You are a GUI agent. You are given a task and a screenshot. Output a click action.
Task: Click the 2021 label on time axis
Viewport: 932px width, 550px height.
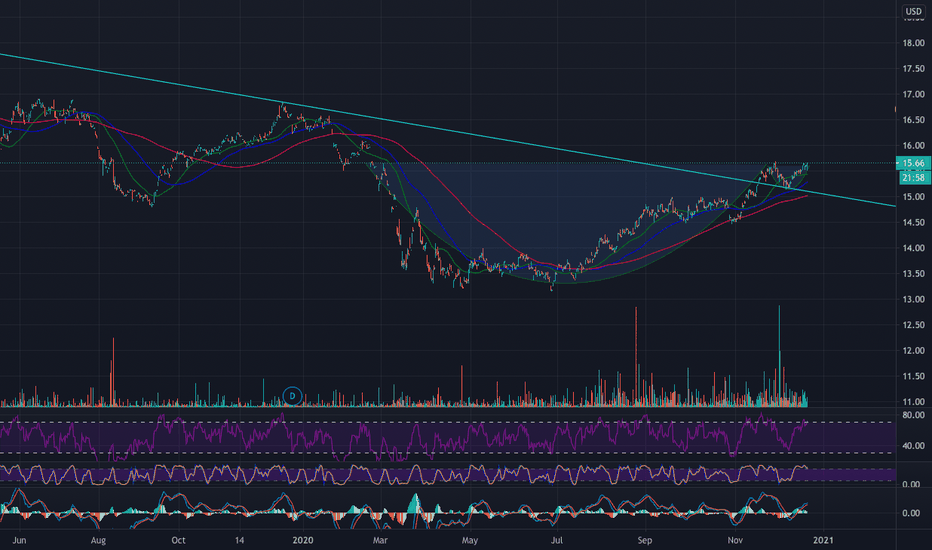[x=823, y=540]
